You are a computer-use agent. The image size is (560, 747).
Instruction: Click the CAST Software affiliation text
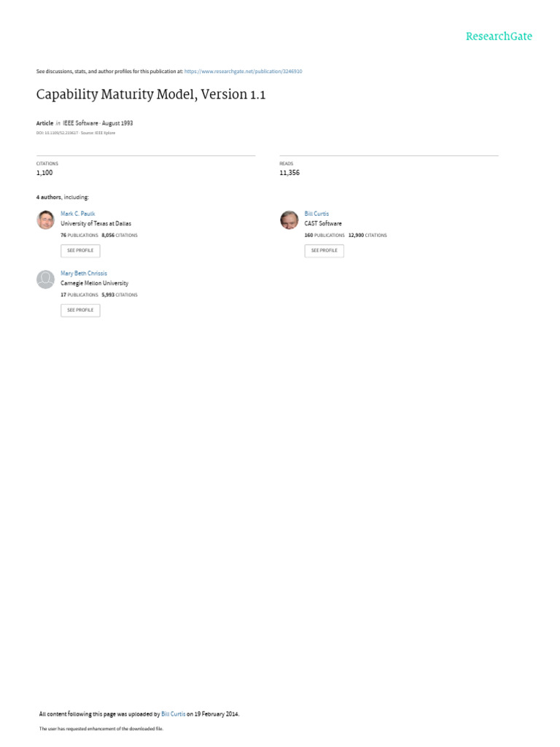323,223
